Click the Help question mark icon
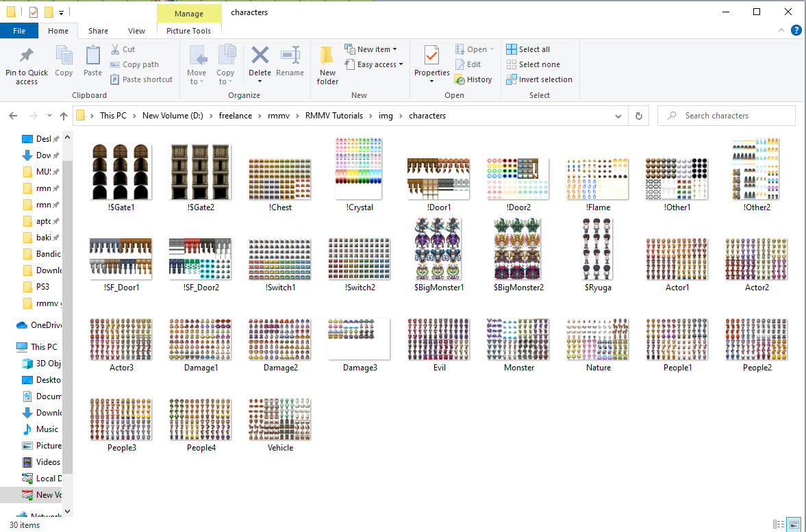 coord(796,30)
